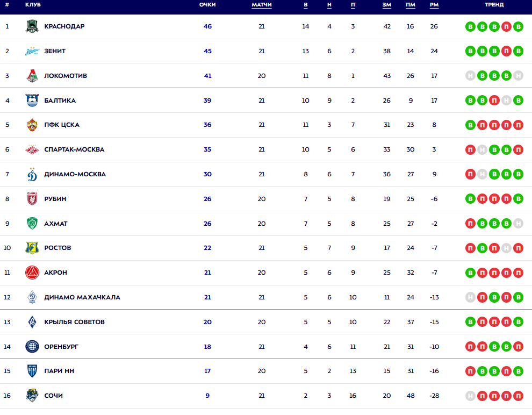532x415 pixels.
Task: Select the Балтика crest icon
Action: tap(32, 101)
